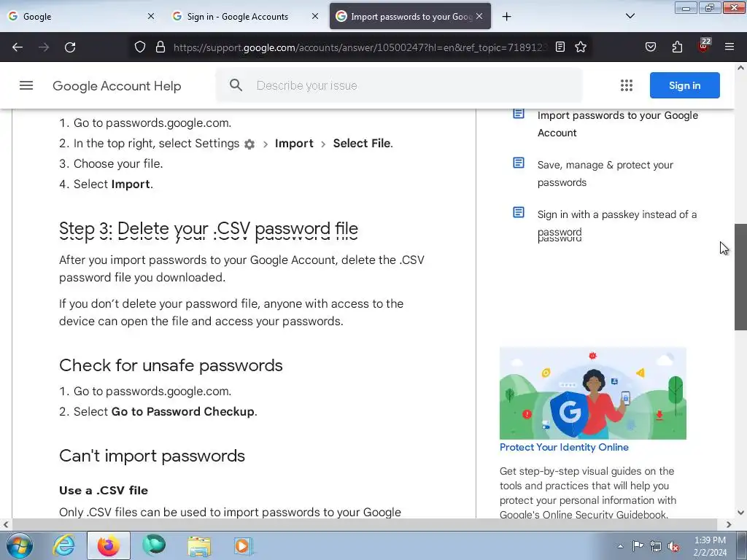Click the Step 3 Delete your .CSV heading
Screen dimensions: 747x560
[x=209, y=229]
